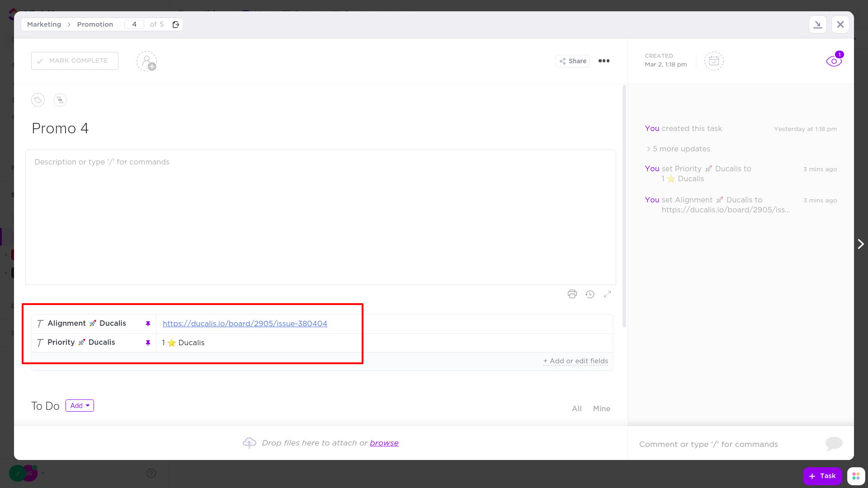The height and width of the screenshot is (488, 868).
Task: Click the Priority Ducalis field label
Action: pos(81,343)
